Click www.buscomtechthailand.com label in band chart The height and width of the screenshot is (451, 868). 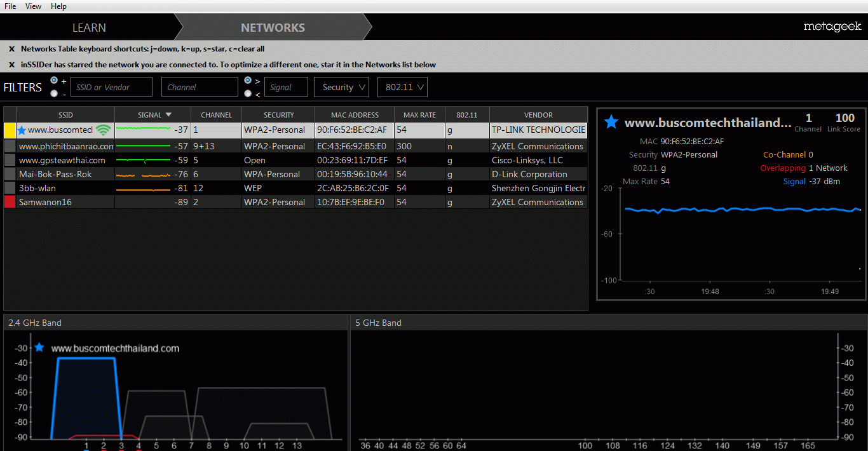point(115,348)
